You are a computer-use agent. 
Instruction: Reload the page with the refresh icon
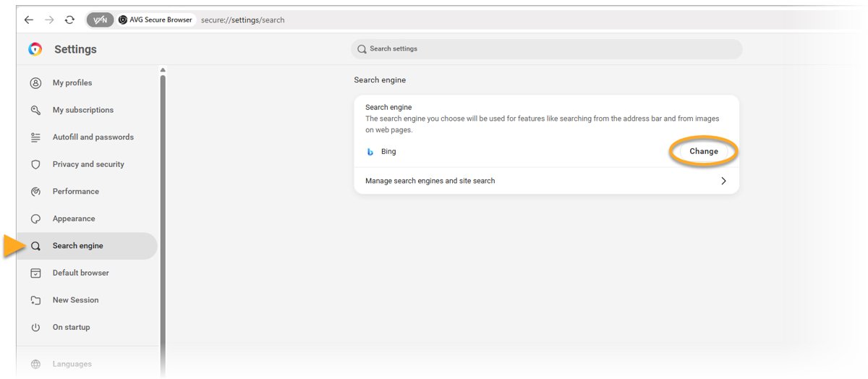69,20
